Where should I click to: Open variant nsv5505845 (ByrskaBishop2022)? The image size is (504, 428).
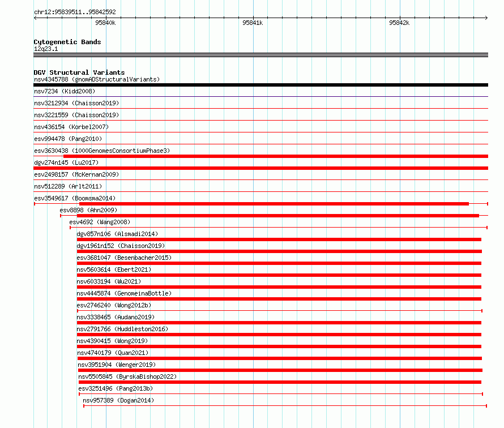(127, 376)
